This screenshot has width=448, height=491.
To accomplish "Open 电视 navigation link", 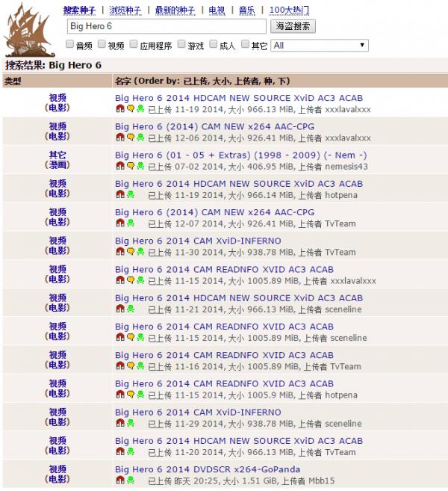I will [217, 10].
